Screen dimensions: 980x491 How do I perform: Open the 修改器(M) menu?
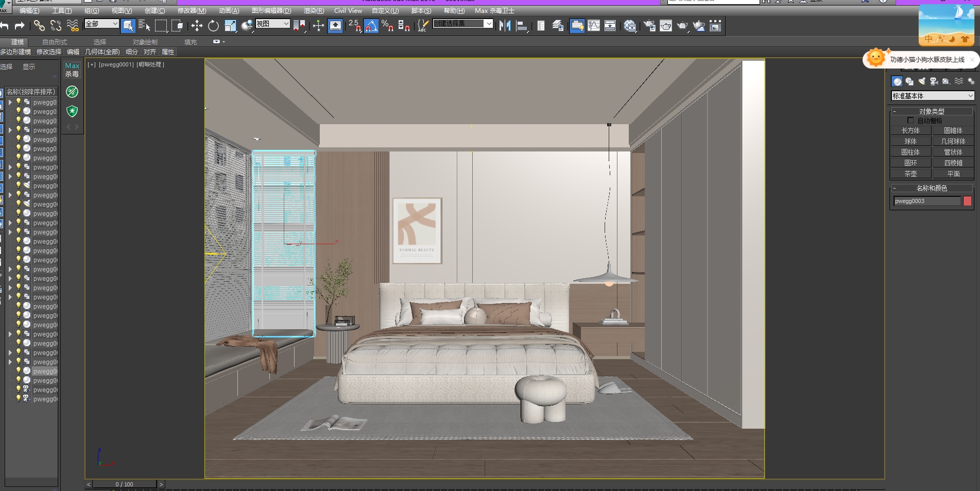click(192, 11)
